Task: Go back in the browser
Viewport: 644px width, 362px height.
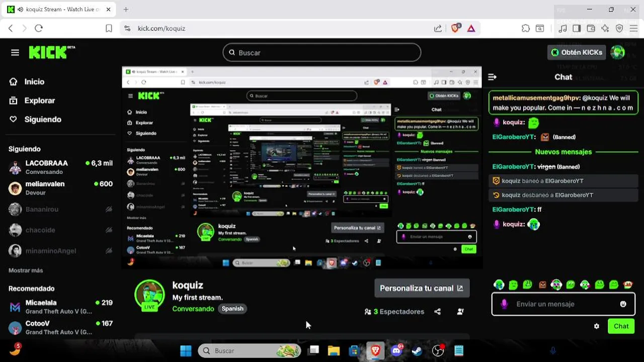Action: pos(11,29)
